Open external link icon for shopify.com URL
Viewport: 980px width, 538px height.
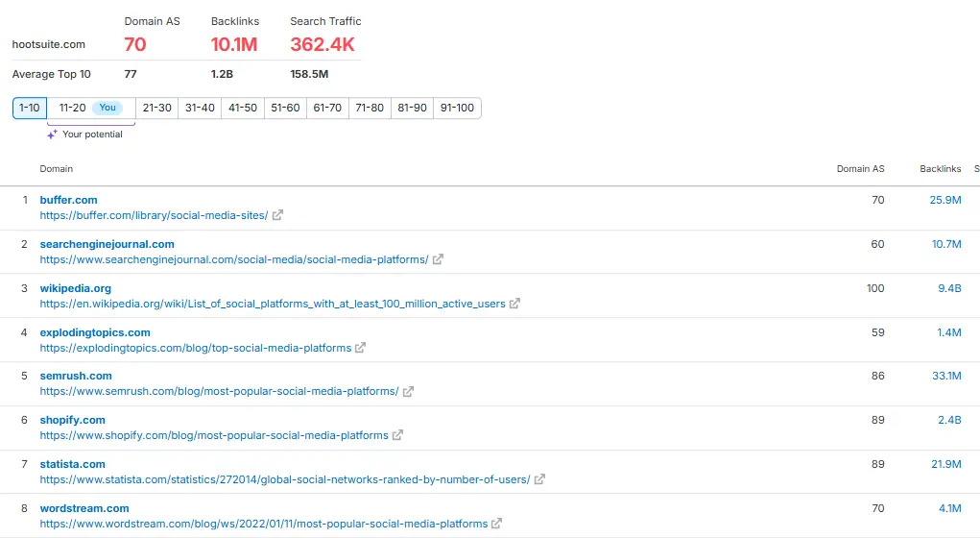point(398,435)
